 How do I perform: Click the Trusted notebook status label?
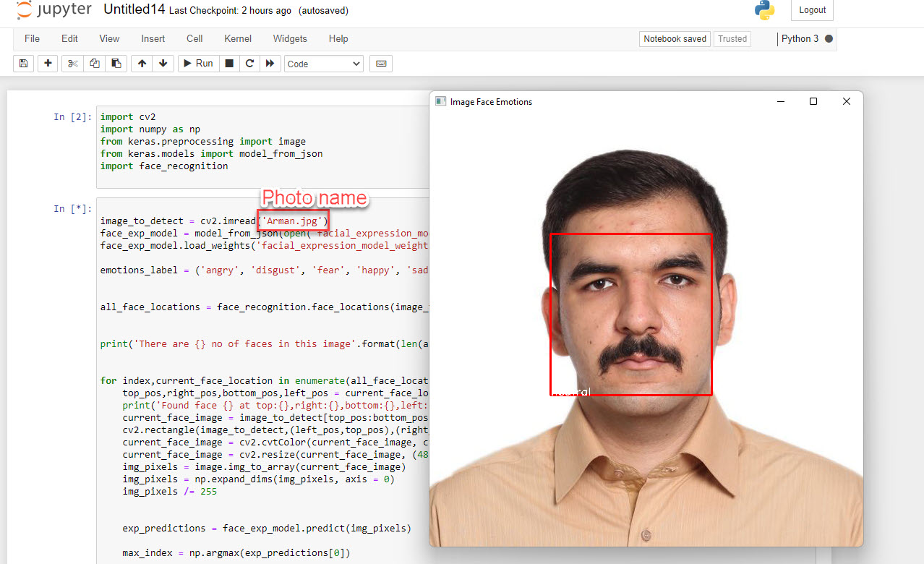pyautogui.click(x=732, y=38)
